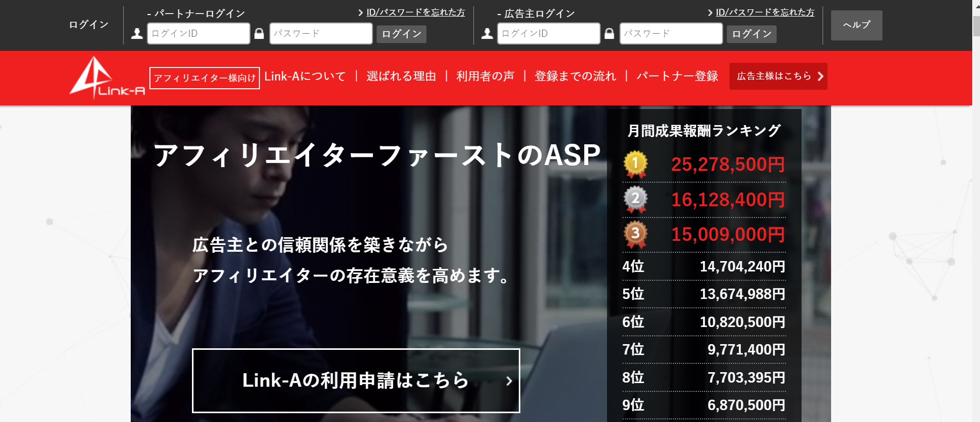Viewport: 980px width, 422px height.
Task: Click the gold first-place medal icon
Action: (636, 164)
